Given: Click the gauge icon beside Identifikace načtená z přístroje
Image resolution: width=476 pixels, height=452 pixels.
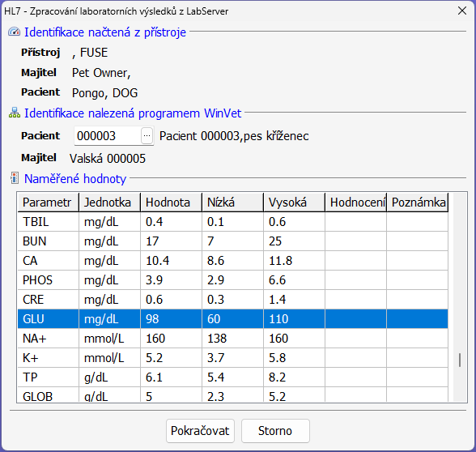Looking at the screenshot, I should [14, 32].
